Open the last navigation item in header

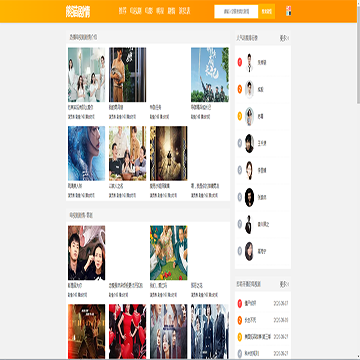(184, 11)
